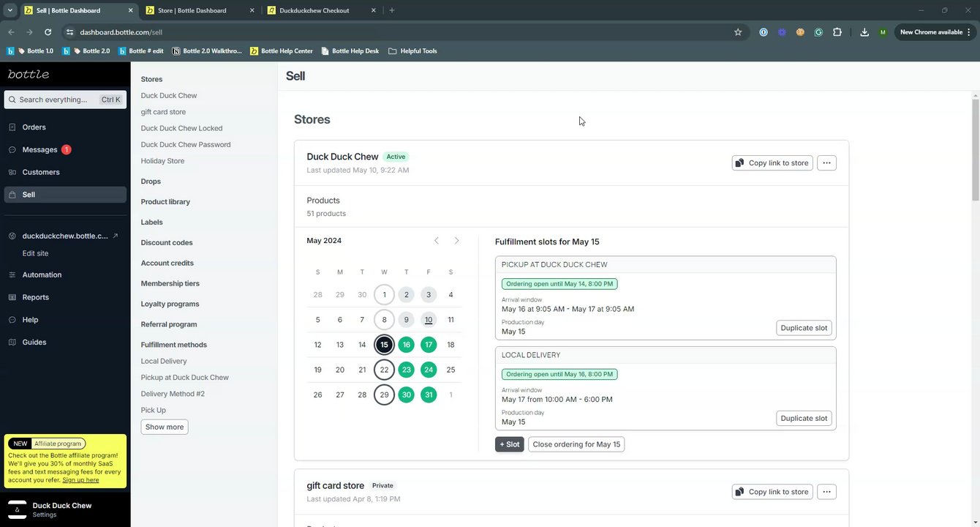Open Duck Duck Chew account settings
980x527 pixels.
(65, 509)
